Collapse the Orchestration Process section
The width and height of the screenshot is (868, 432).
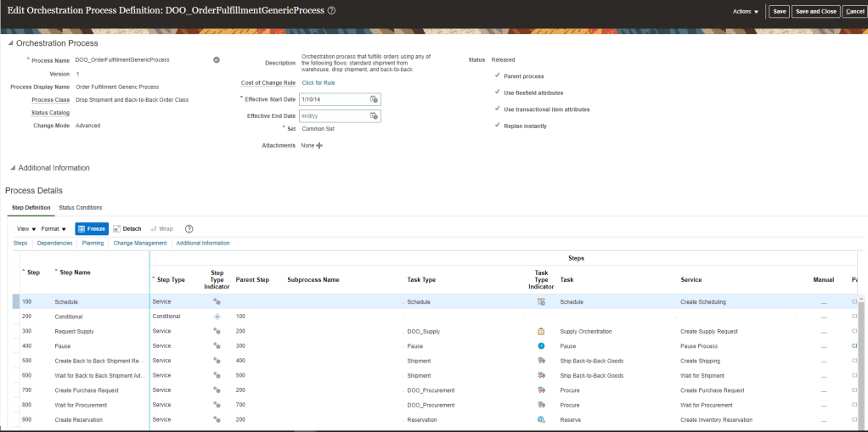pos(10,43)
